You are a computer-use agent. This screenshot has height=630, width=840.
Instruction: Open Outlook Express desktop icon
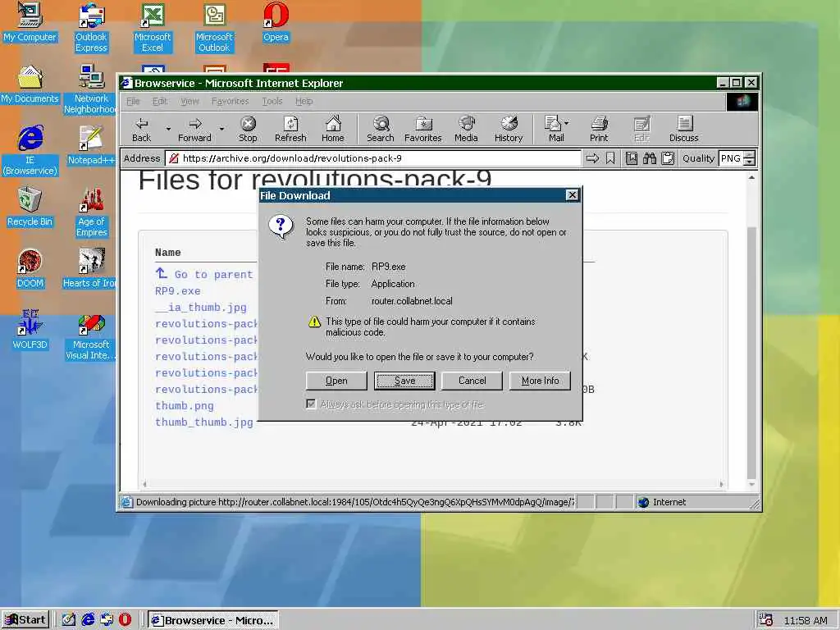pyautogui.click(x=91, y=28)
